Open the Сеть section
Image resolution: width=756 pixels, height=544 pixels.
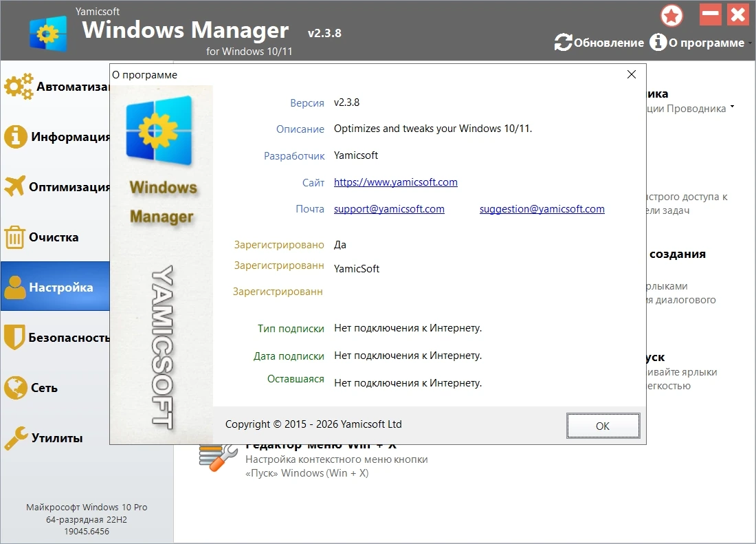pyautogui.click(x=55, y=387)
